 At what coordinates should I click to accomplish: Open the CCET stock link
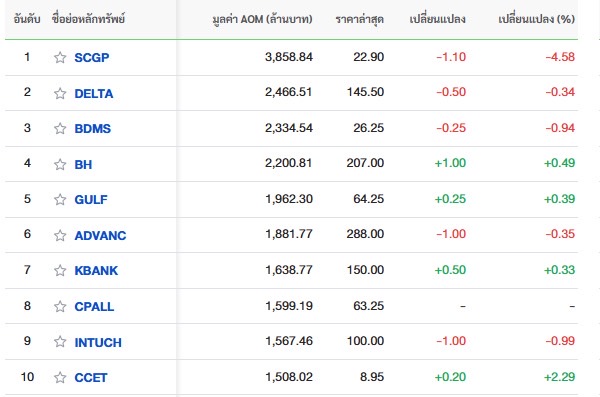[x=91, y=377]
